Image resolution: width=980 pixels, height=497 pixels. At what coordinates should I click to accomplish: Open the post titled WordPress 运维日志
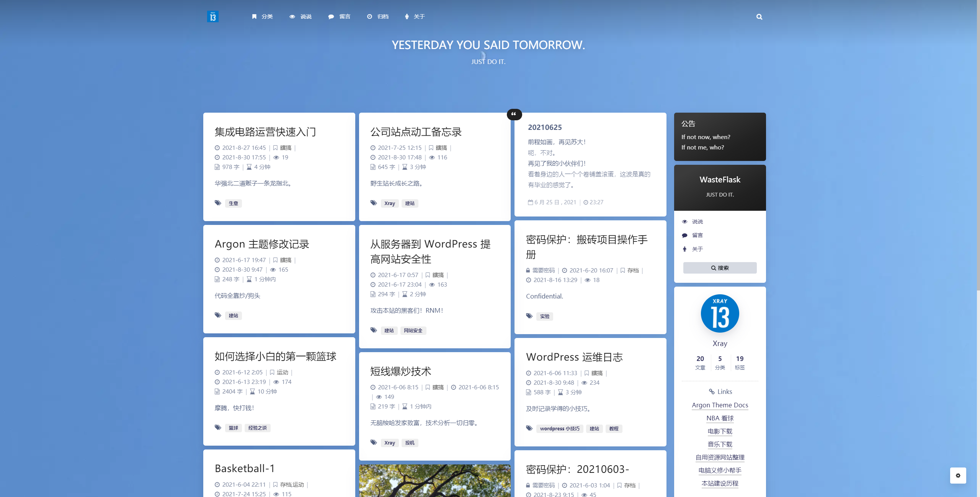(575, 357)
